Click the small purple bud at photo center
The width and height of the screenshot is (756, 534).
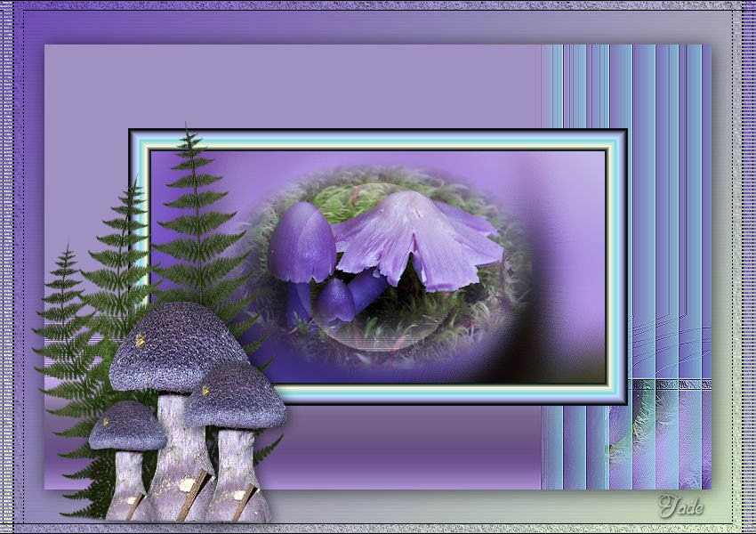[336, 301]
